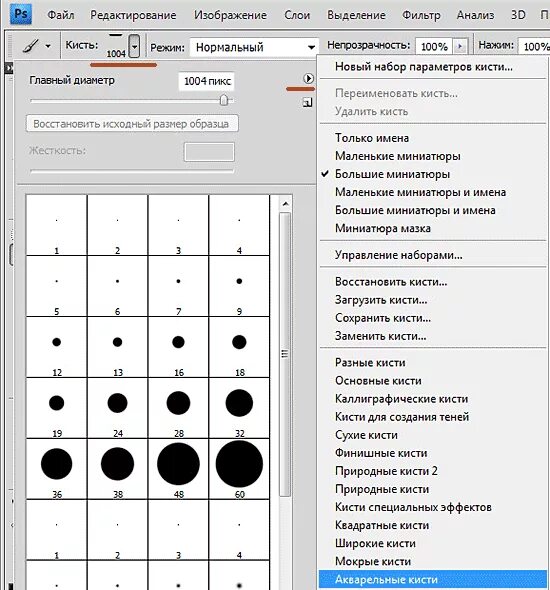Open the brush panel flyout menu arrow
Screen dimensions: 550x590
tap(308, 78)
